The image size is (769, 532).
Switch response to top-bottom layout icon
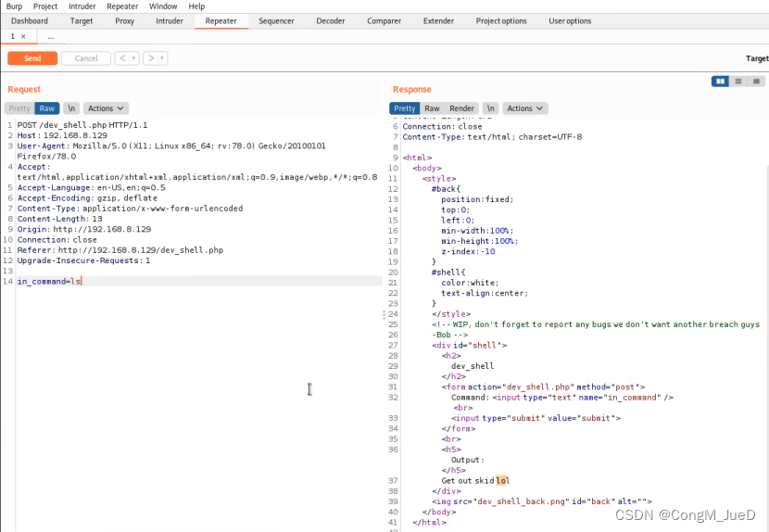(x=738, y=82)
